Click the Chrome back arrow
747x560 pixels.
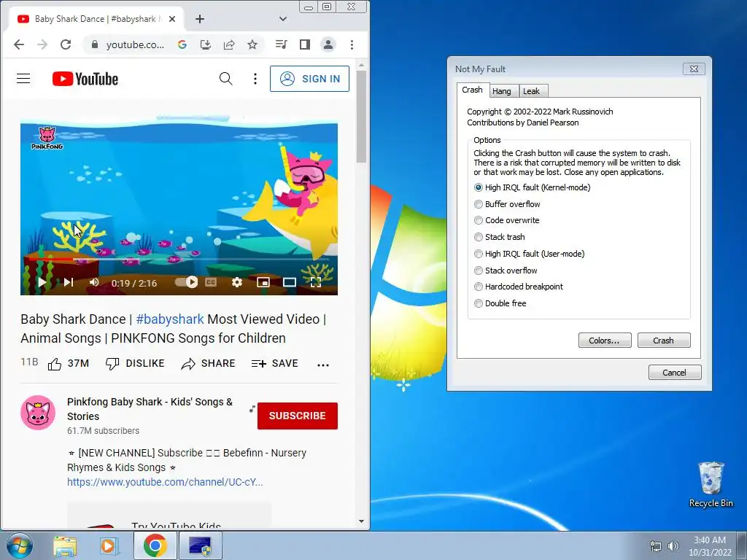(18, 44)
